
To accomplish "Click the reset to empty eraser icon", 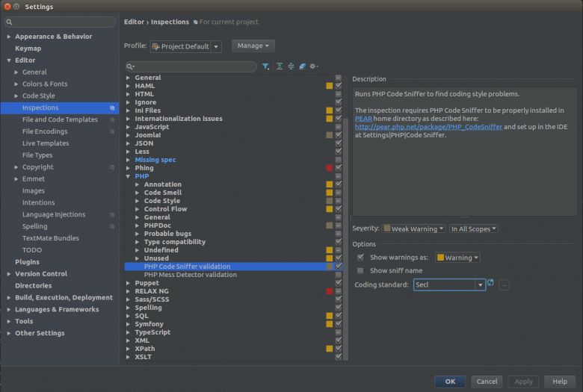I will click(302, 66).
